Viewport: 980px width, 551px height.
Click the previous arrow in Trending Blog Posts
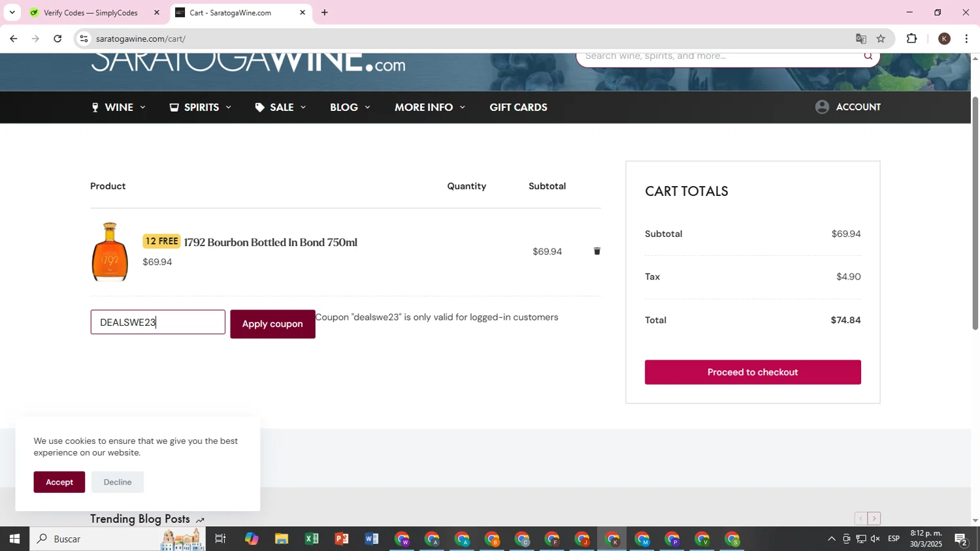(861, 518)
